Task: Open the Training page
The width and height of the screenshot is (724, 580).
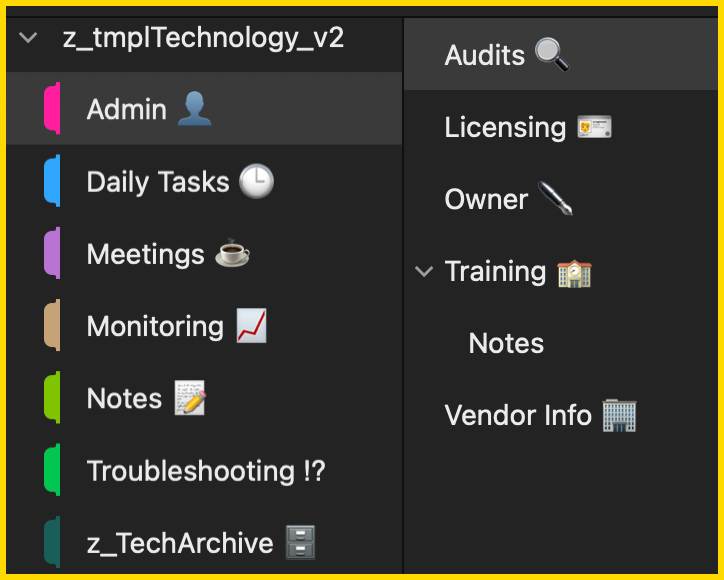Action: tap(561, 271)
